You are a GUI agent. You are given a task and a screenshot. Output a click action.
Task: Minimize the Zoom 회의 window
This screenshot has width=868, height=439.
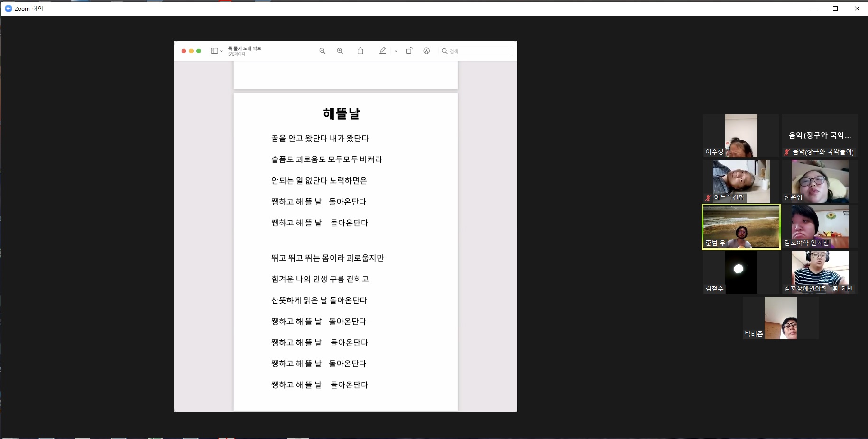814,9
